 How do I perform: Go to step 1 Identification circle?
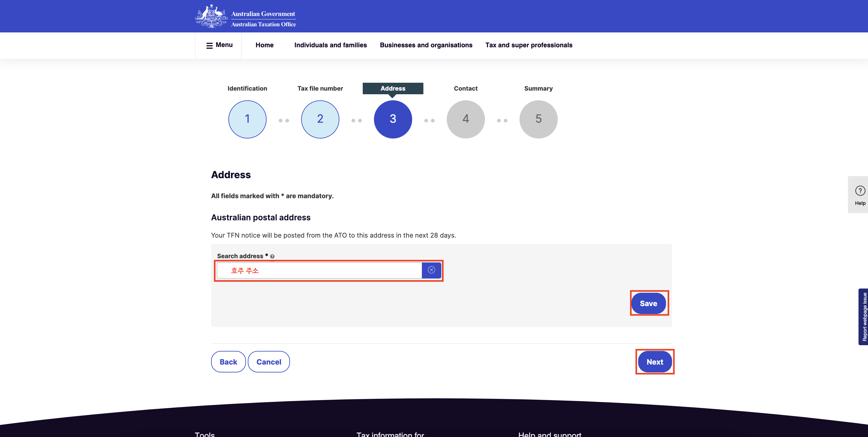coord(247,119)
